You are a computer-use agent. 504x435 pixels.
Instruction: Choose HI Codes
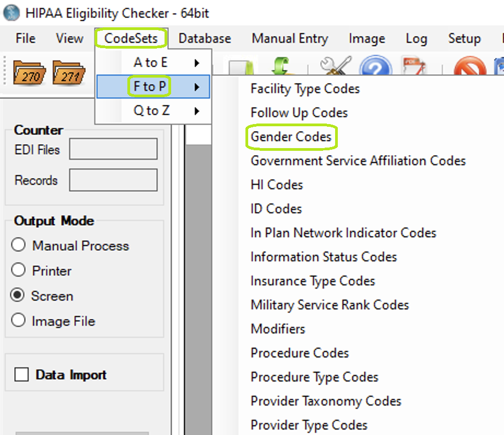tap(277, 185)
